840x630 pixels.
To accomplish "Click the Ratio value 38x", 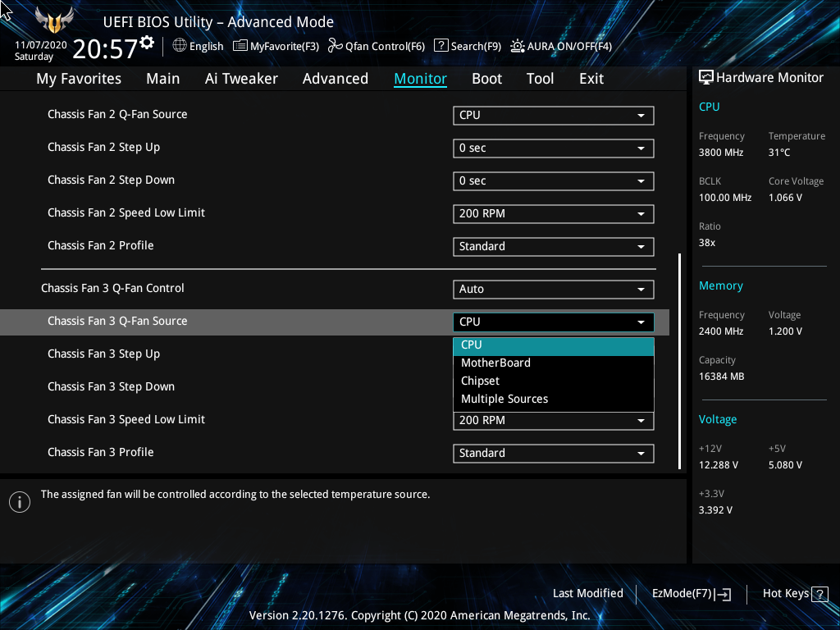I will [x=707, y=243].
